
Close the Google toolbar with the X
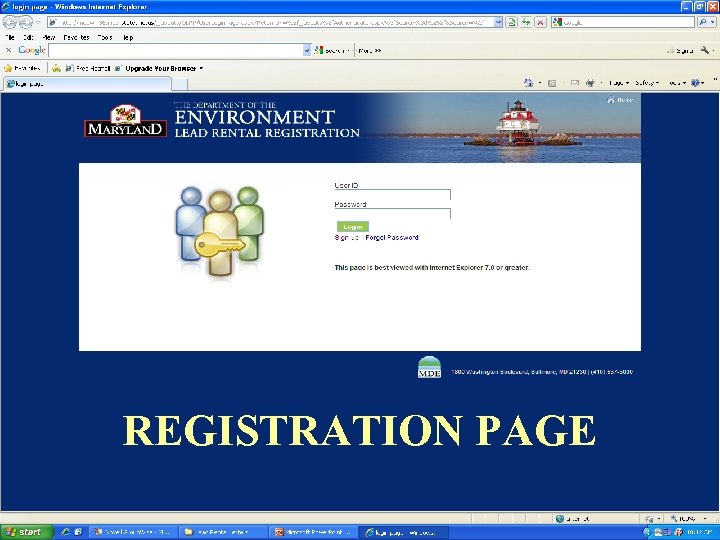tap(8, 50)
